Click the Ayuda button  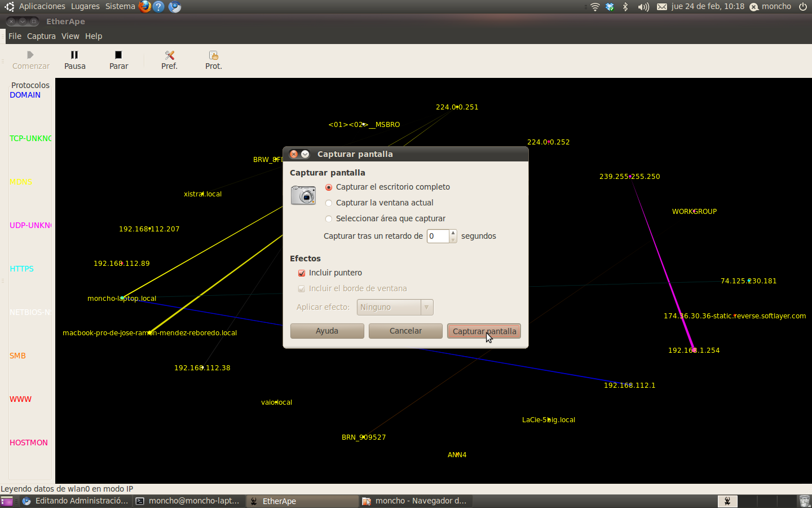[x=327, y=331]
